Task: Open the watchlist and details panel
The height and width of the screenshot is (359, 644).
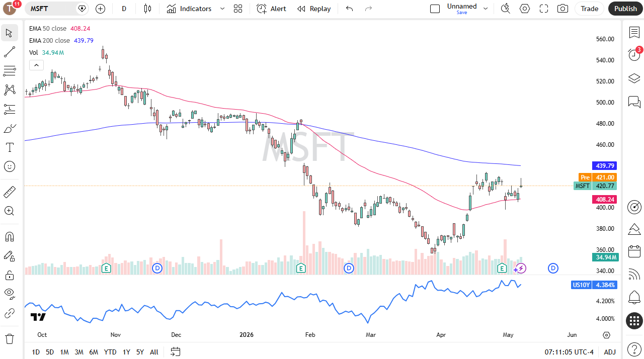Action: click(x=634, y=33)
